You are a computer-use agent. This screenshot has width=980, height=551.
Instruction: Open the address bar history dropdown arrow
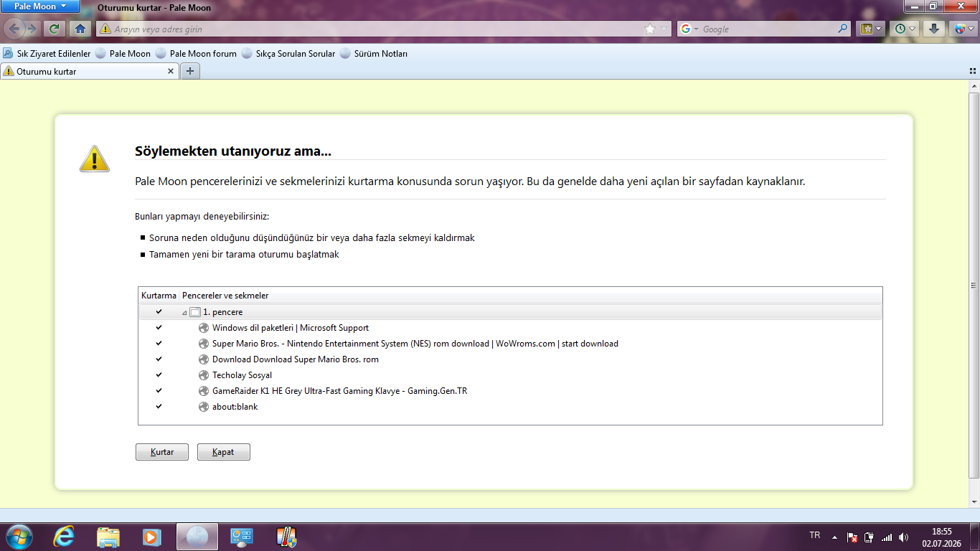[664, 29]
